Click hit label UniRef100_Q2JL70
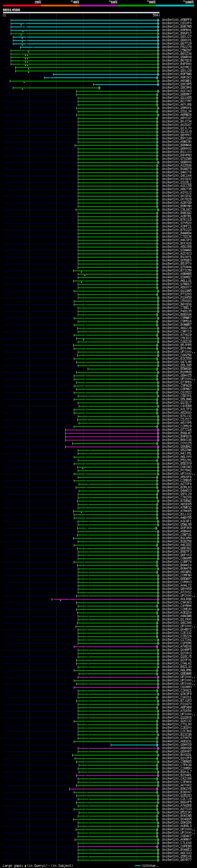The image size is (197, 868). (x=176, y=128)
